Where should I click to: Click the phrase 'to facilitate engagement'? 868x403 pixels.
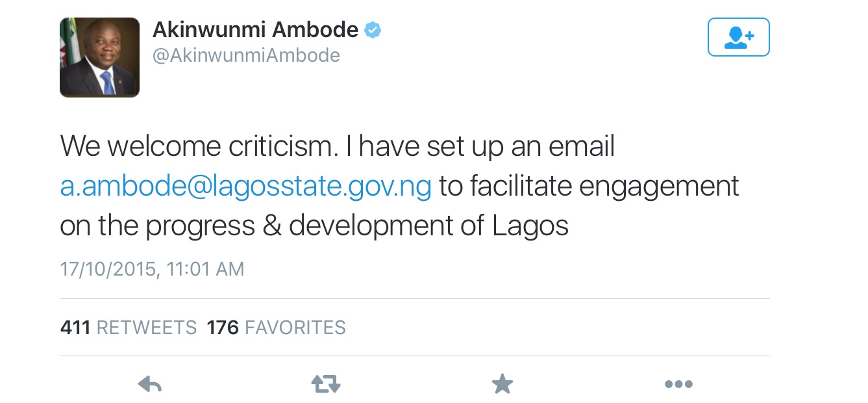click(x=589, y=187)
